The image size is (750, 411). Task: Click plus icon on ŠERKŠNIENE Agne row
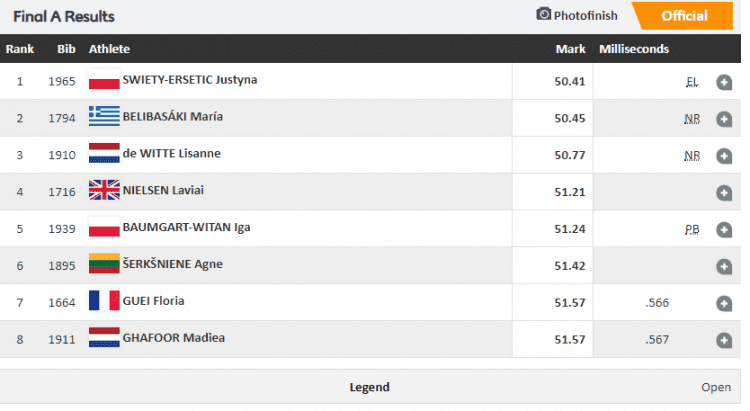(724, 267)
